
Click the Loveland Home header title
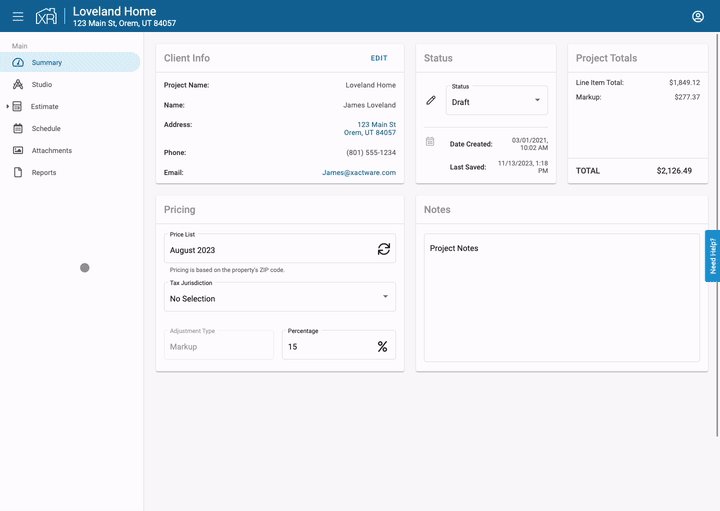coord(114,11)
